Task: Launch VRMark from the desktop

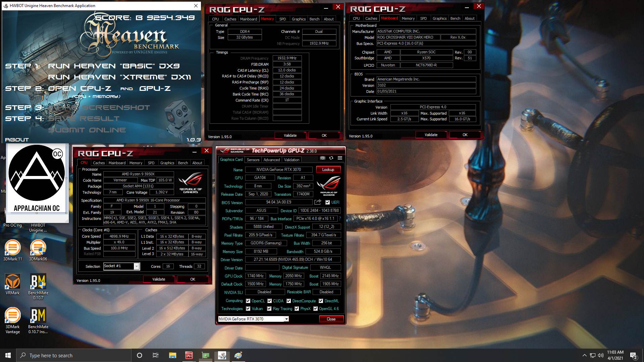Action: click(12, 284)
